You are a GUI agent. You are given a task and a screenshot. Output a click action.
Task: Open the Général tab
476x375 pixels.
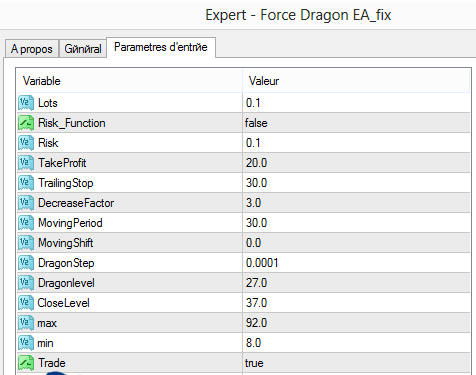pos(83,49)
